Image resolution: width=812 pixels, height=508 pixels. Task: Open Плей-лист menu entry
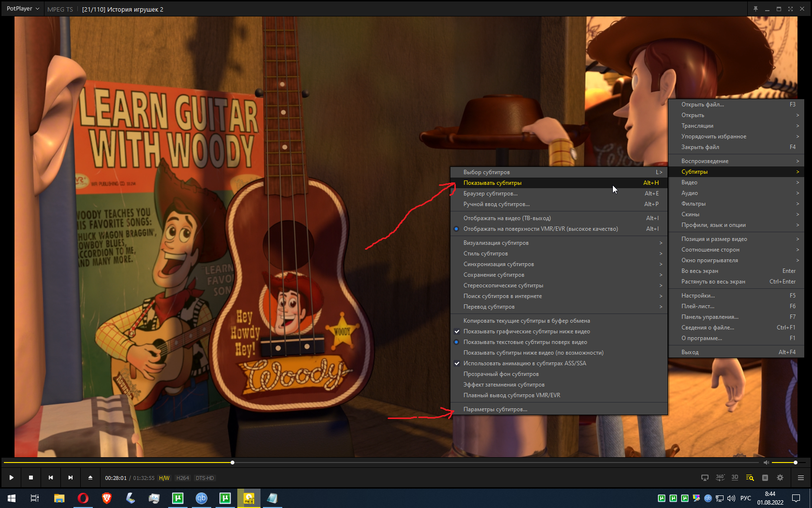pyautogui.click(x=736, y=306)
